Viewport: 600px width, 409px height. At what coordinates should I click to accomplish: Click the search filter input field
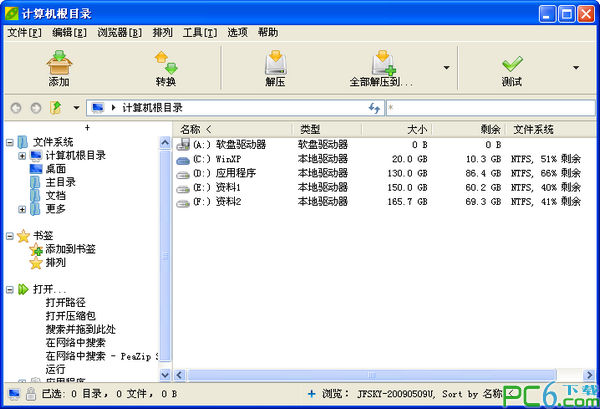[491, 108]
